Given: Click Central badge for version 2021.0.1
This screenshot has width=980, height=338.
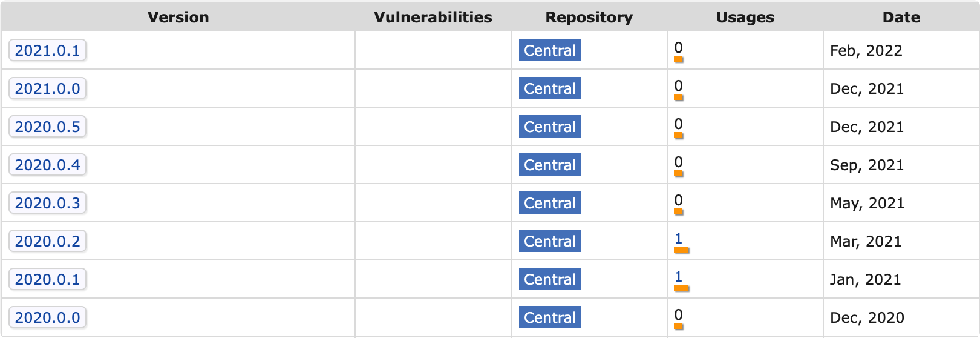Looking at the screenshot, I should (550, 50).
